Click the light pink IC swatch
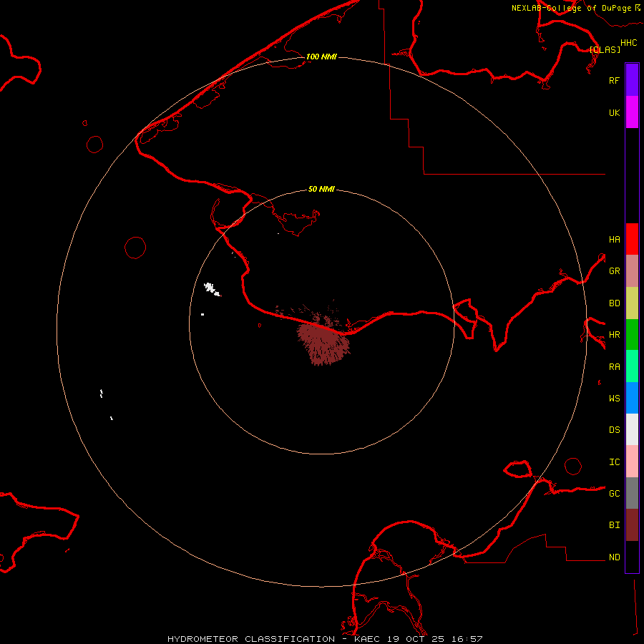The image size is (644, 644). tap(632, 462)
